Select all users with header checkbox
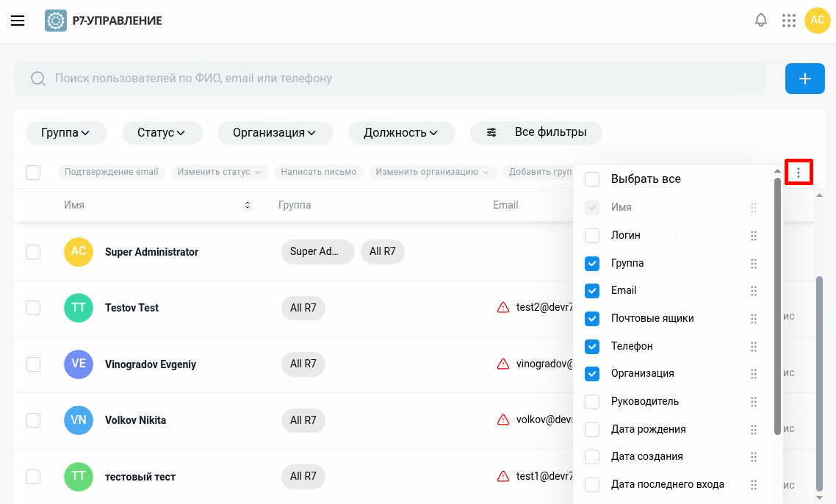Viewport: 836px width, 504px height. [33, 172]
